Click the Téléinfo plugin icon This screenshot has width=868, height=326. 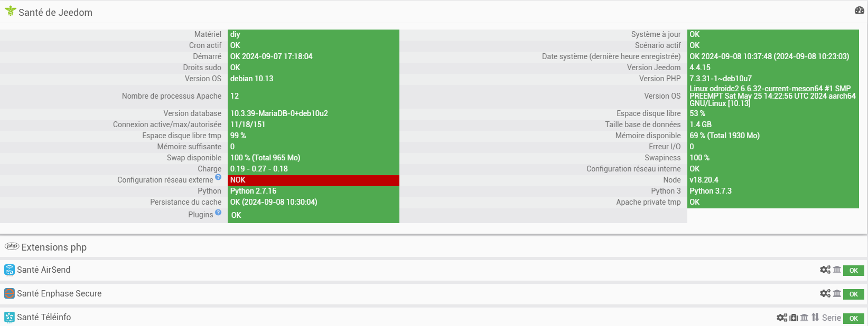10,317
